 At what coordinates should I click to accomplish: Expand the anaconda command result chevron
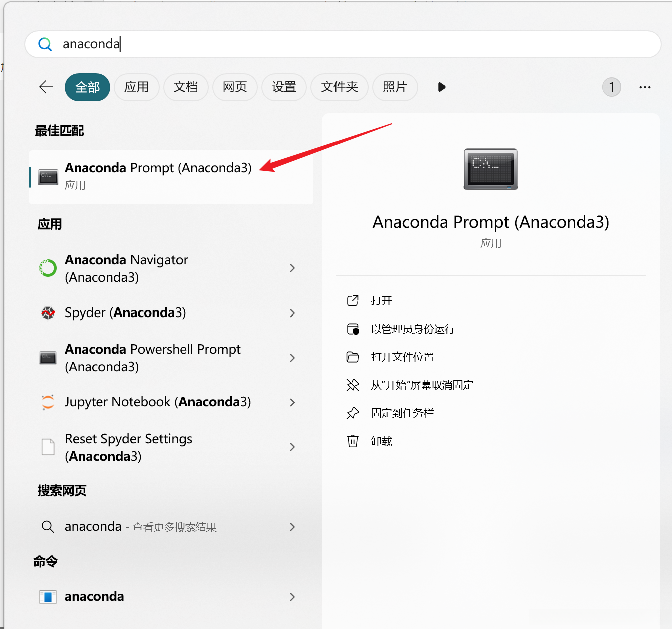tap(293, 597)
